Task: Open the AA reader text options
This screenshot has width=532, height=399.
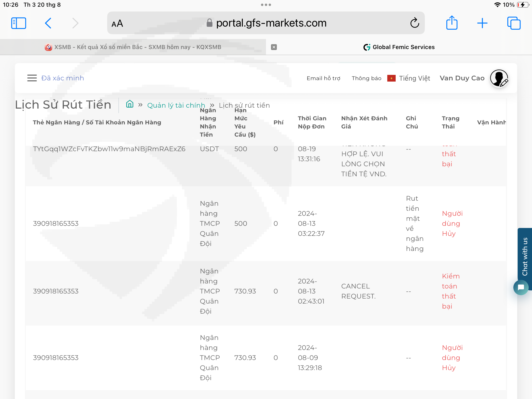Action: point(117,24)
